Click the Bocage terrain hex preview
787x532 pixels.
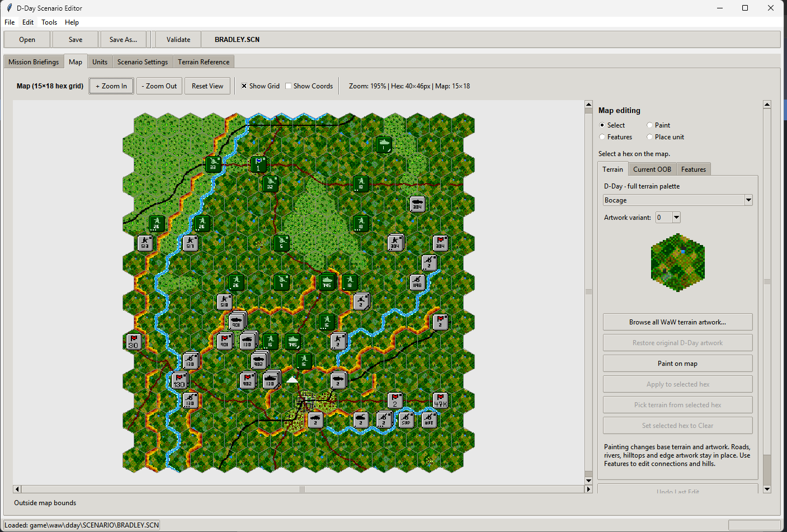[678, 262]
